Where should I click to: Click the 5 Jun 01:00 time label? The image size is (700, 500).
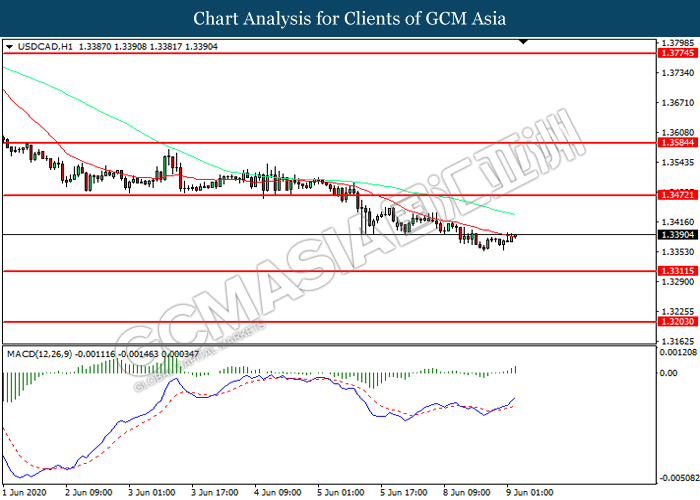[x=341, y=492]
